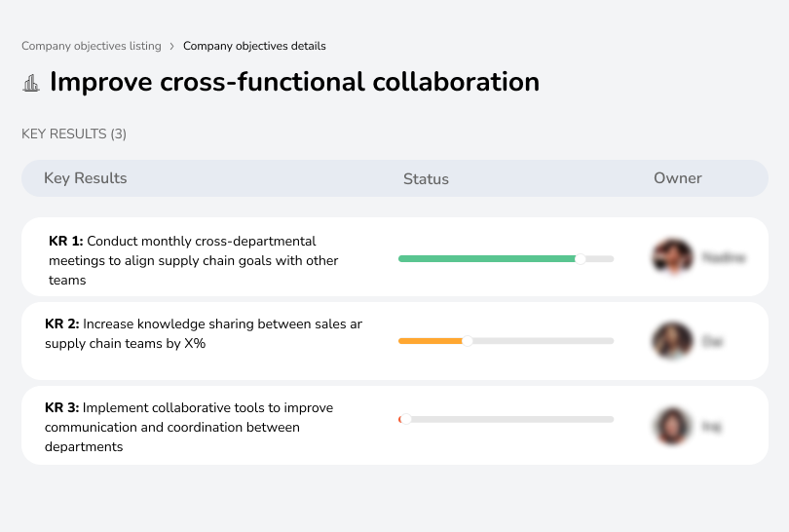The height and width of the screenshot is (532, 789).
Task: Click the Status column header
Action: point(426,178)
